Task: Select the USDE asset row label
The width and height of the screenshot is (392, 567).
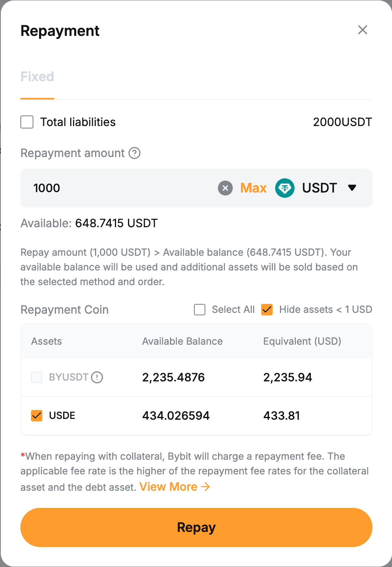Action: pos(62,416)
